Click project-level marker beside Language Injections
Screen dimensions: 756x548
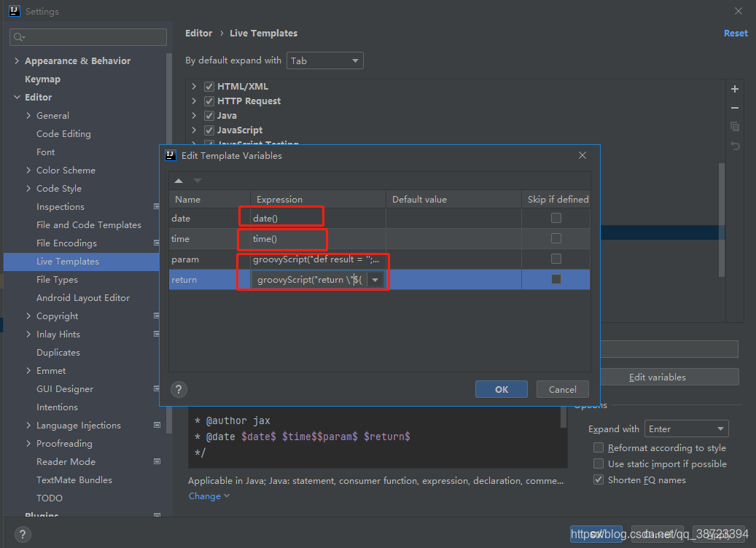pyautogui.click(x=157, y=425)
